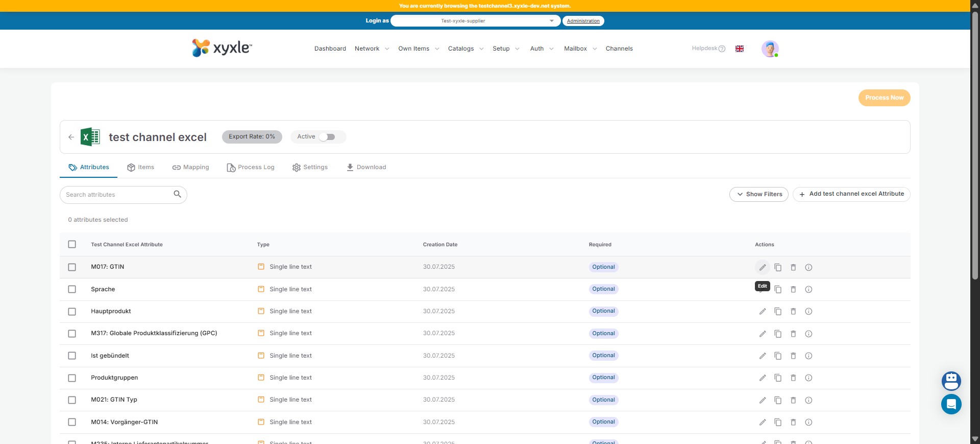The width and height of the screenshot is (980, 444).
Task: Click the search magnifier icon
Action: pyautogui.click(x=177, y=194)
